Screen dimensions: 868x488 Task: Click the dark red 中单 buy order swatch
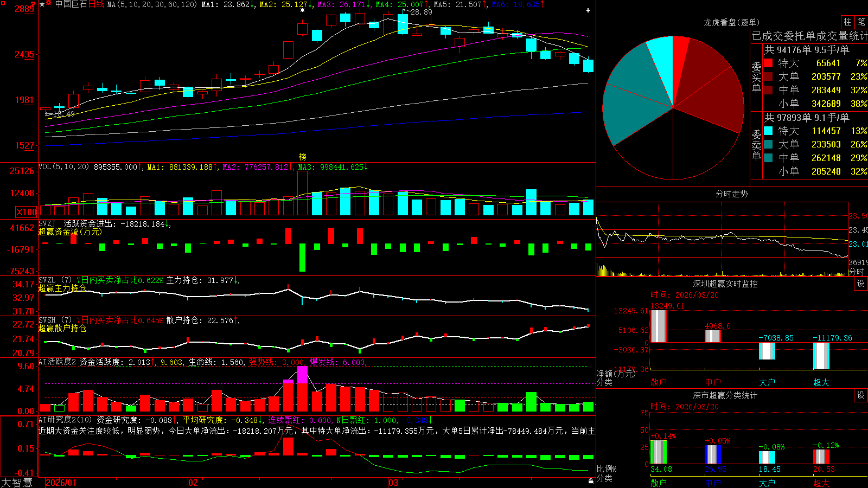pos(768,90)
